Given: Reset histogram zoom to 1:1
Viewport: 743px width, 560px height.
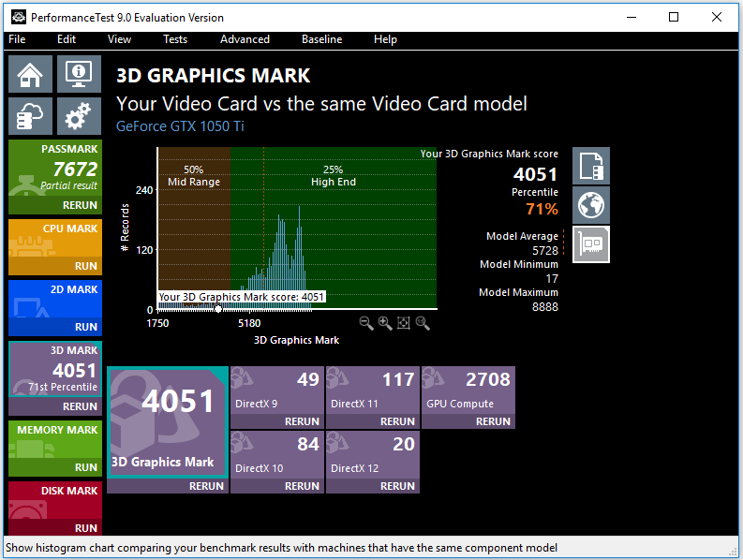Looking at the screenshot, I should (423, 323).
